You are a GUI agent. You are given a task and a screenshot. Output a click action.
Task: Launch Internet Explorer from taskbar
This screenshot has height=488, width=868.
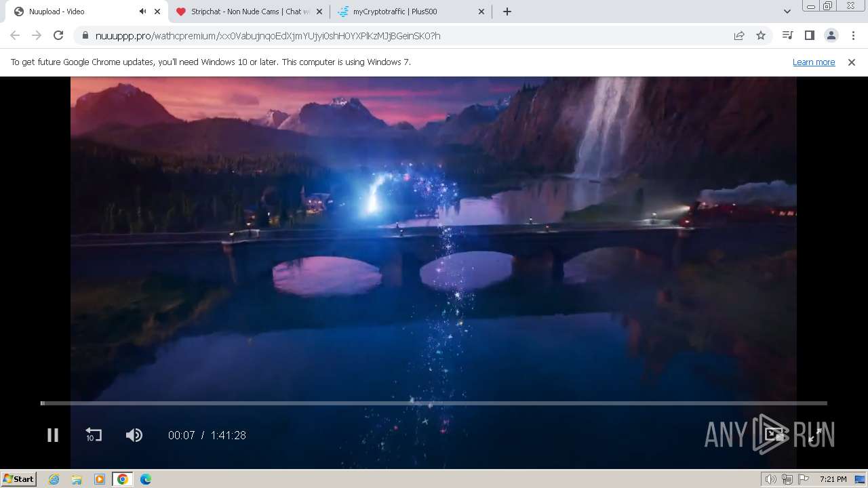click(x=54, y=479)
